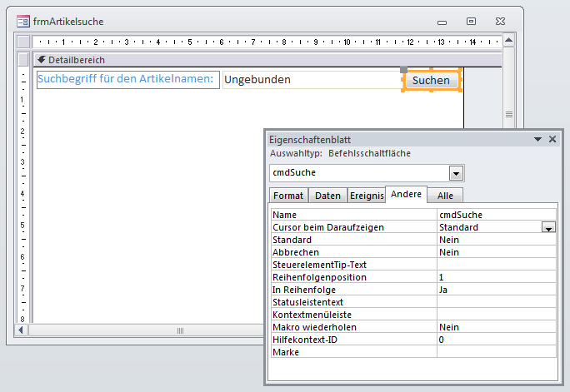
Task: Click the Statusleistentext value field
Action: coord(497,302)
